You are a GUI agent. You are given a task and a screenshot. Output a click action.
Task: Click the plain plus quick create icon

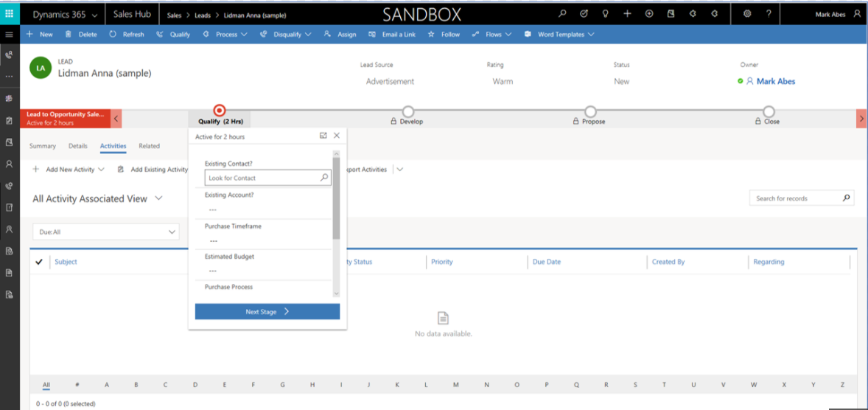pos(627,15)
